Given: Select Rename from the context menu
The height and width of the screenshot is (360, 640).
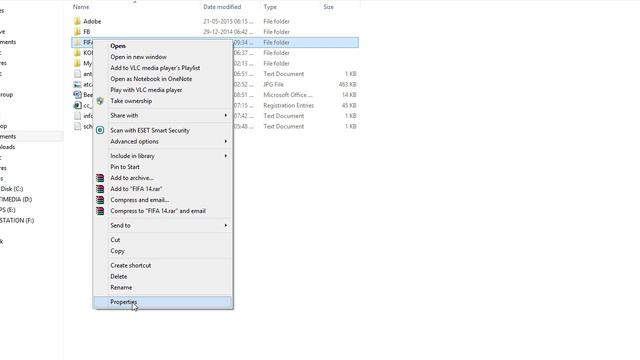Looking at the screenshot, I should 121,288.
